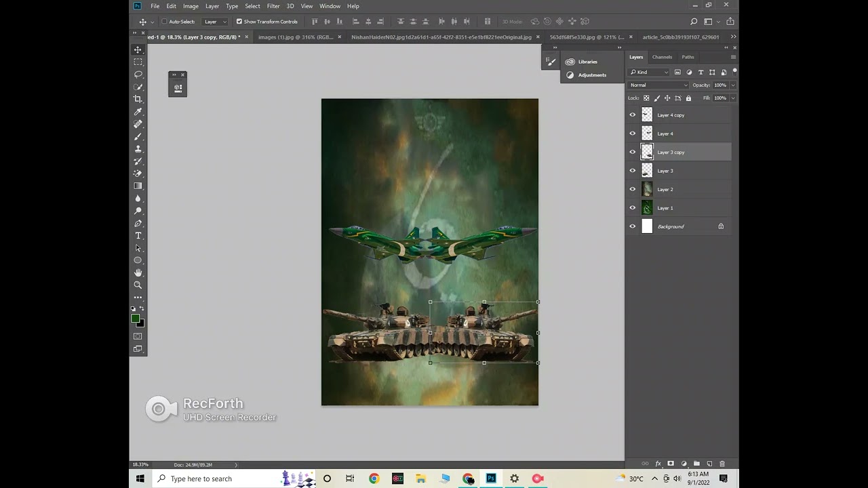Lock all for the selected layer
This screenshot has width=868, height=488.
coord(688,98)
